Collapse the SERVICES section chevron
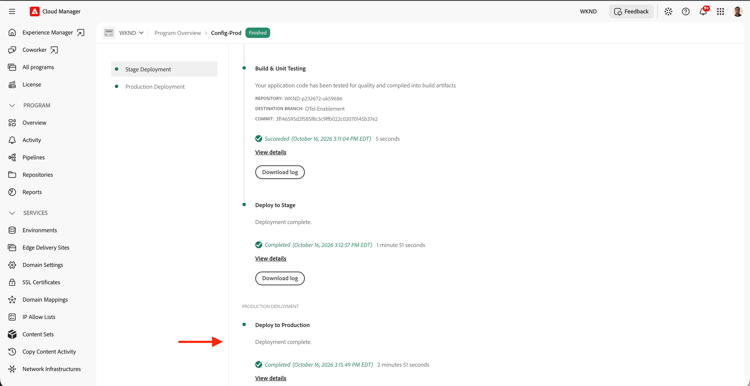The height and width of the screenshot is (386, 750). tap(12, 213)
